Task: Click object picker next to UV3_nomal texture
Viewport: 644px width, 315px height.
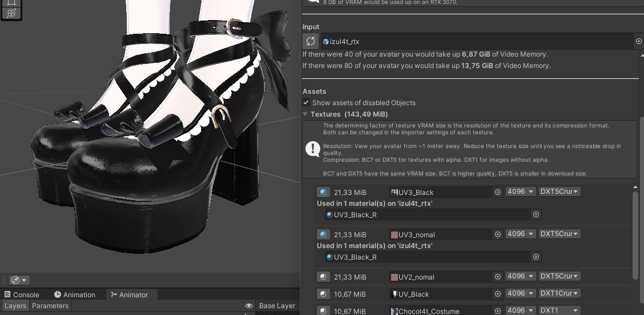Action: tap(498, 234)
